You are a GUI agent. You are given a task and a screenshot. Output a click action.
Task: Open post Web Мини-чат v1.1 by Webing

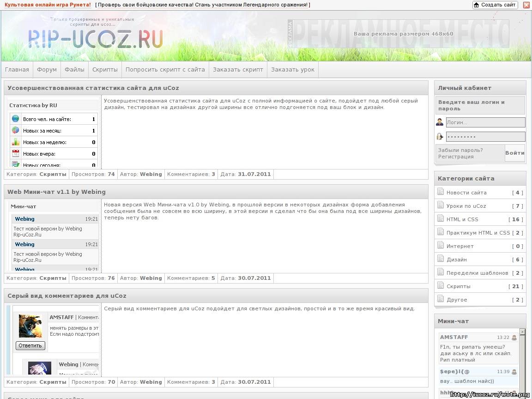pyautogui.click(x=56, y=192)
